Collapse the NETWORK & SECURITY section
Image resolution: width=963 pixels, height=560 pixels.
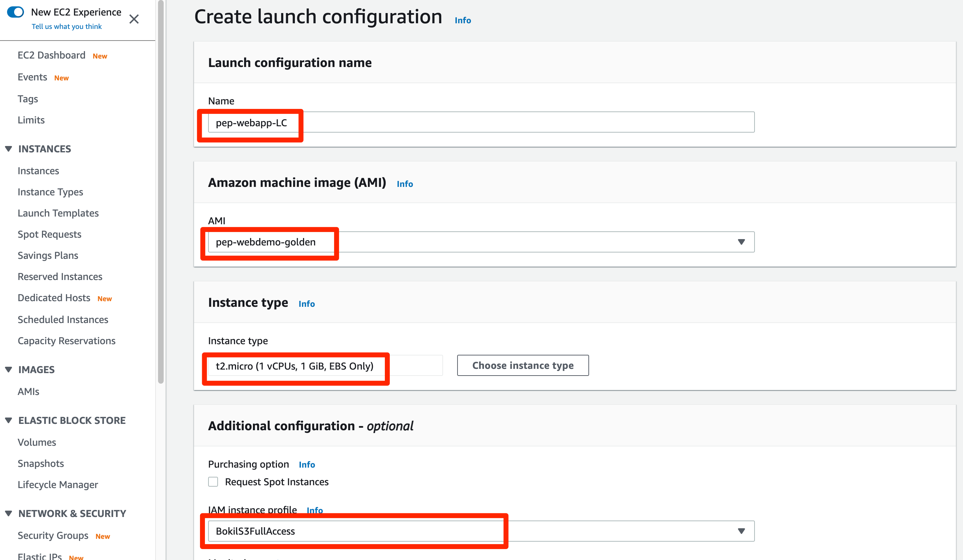tap(8, 513)
